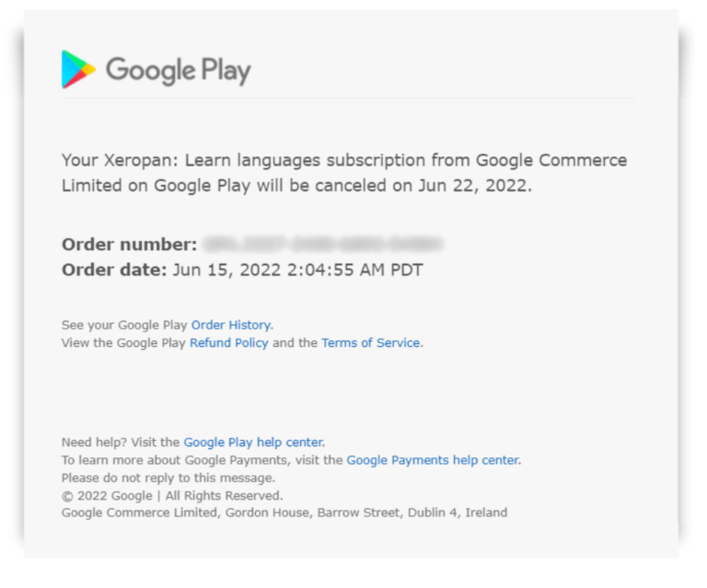Image resolution: width=707 pixels, height=588 pixels.
Task: Open the Order History link
Action: click(x=231, y=325)
